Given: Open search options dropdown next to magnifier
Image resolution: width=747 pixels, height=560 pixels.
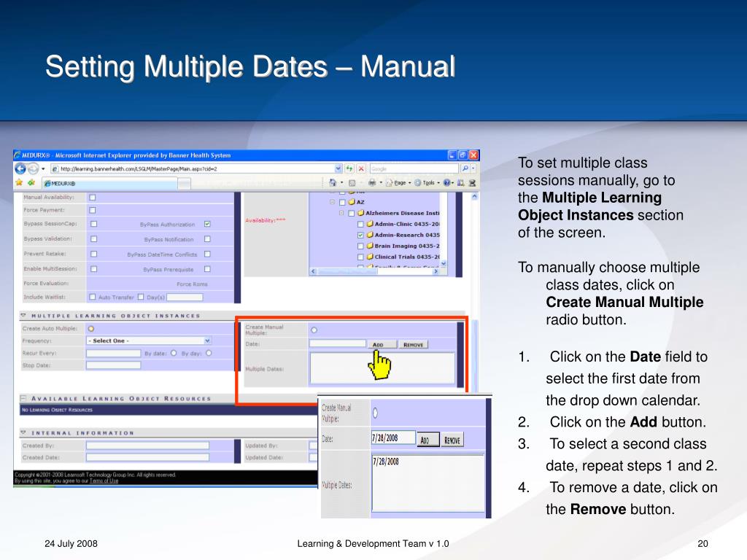Looking at the screenshot, I should [x=473, y=168].
